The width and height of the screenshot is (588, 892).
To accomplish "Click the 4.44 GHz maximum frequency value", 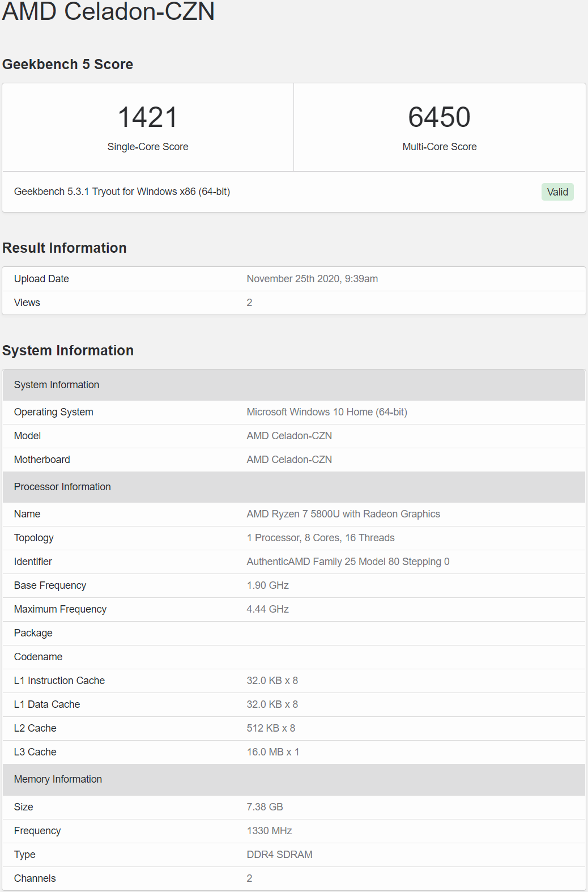I will [267, 609].
